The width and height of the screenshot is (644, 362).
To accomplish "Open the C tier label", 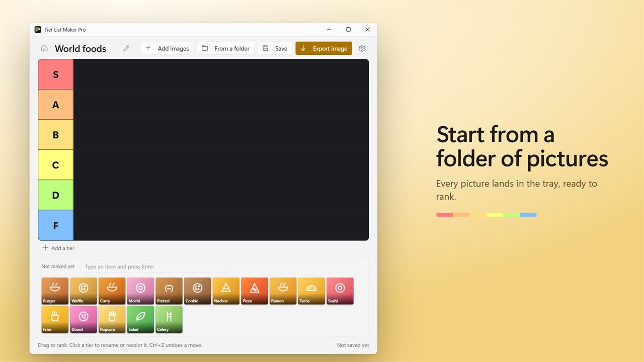I will pos(56,165).
